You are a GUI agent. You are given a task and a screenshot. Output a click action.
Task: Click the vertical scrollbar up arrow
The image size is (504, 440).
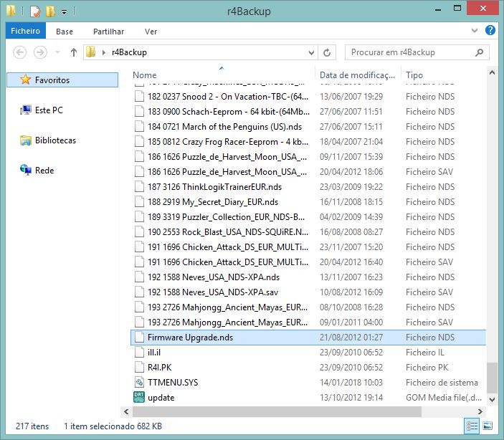tap(492, 73)
